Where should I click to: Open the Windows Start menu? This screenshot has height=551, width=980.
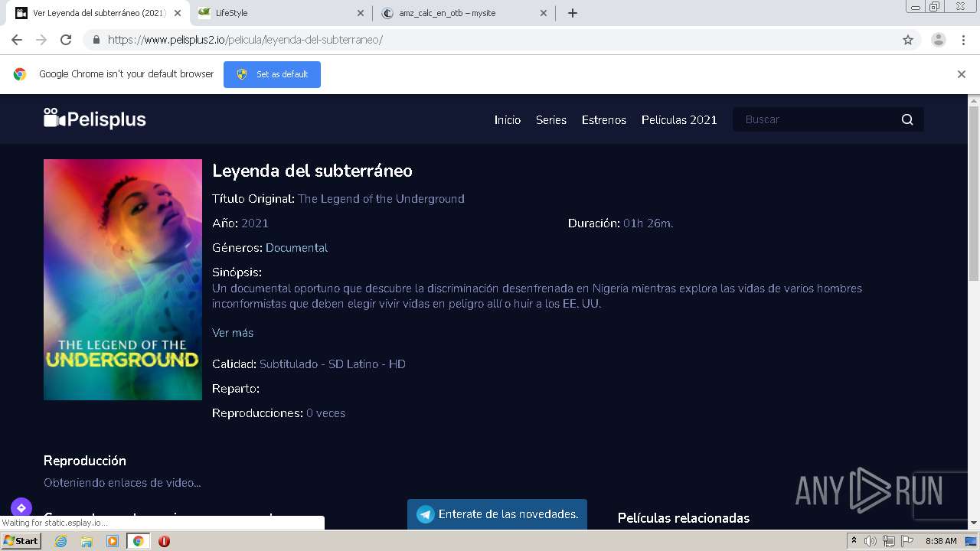click(21, 541)
